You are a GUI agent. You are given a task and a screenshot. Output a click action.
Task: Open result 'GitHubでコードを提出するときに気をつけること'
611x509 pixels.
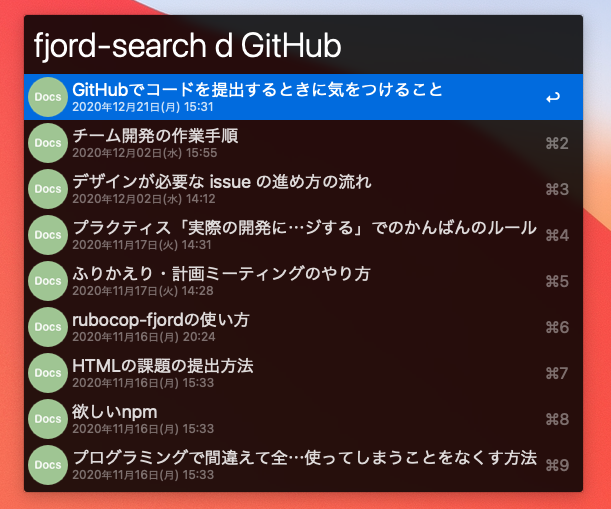coord(303,97)
